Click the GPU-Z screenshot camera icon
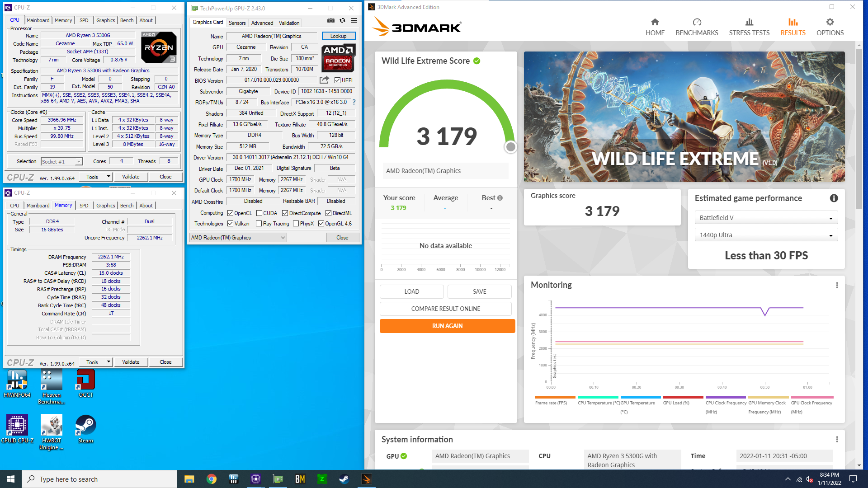868x488 pixels. point(331,21)
